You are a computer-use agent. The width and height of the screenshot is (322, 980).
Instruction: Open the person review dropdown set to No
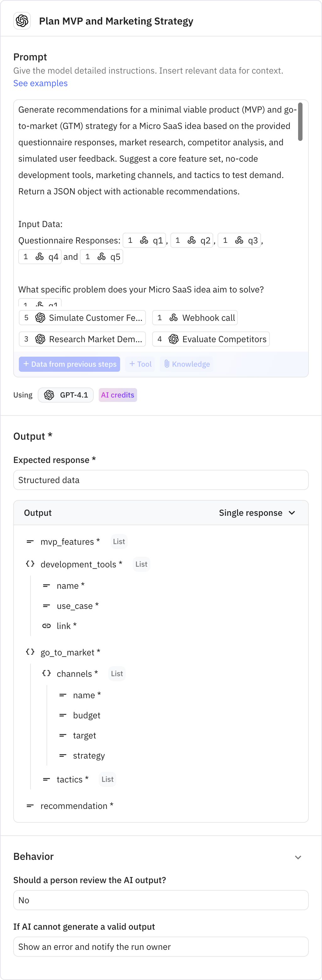[161, 900]
